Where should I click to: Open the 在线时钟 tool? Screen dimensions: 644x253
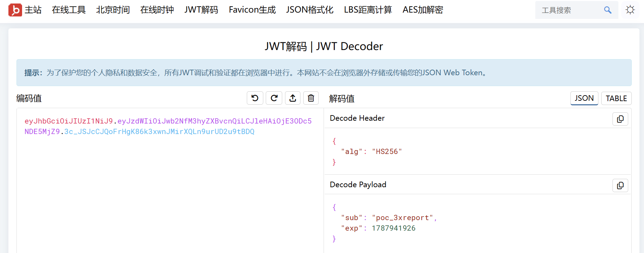pos(157,10)
